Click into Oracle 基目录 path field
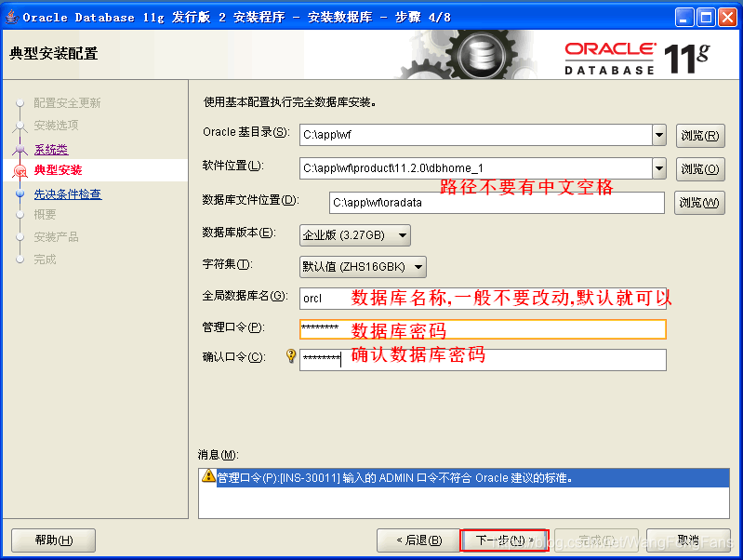 (x=476, y=135)
